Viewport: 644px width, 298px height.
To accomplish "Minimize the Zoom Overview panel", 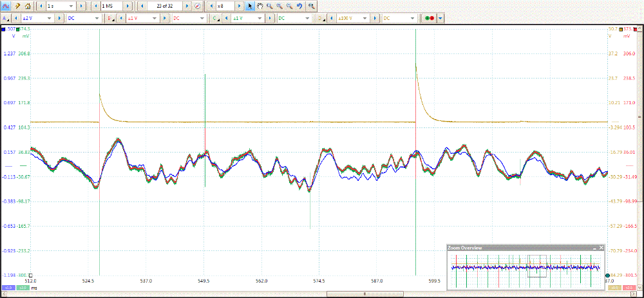I will (593, 248).
